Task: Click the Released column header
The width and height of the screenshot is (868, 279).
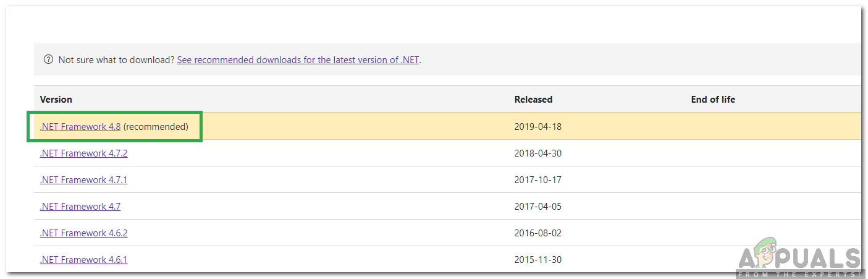Action: 533,100
